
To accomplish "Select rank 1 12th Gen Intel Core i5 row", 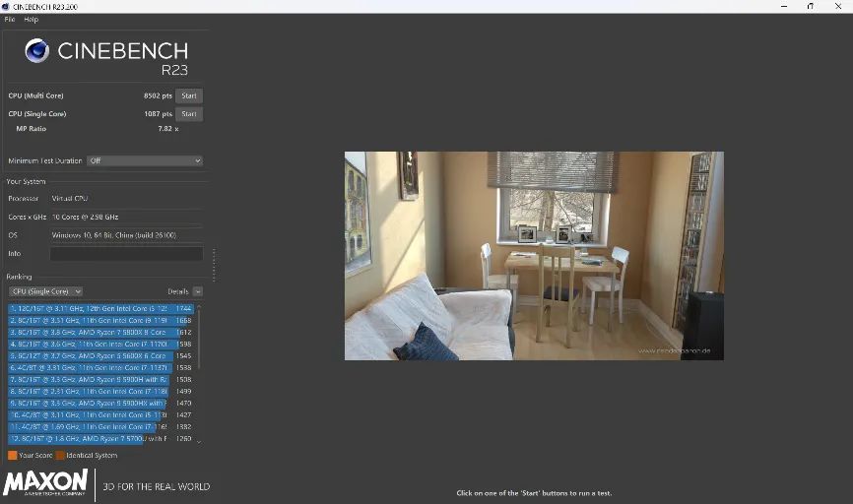I will 100,308.
